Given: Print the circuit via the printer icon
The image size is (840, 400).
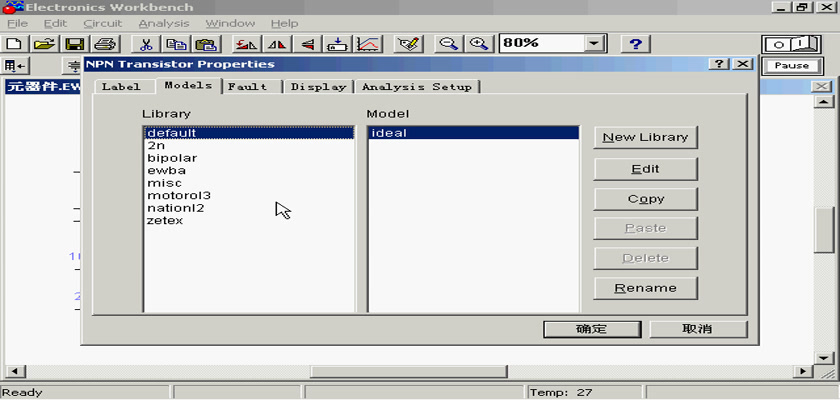Looking at the screenshot, I should (104, 44).
